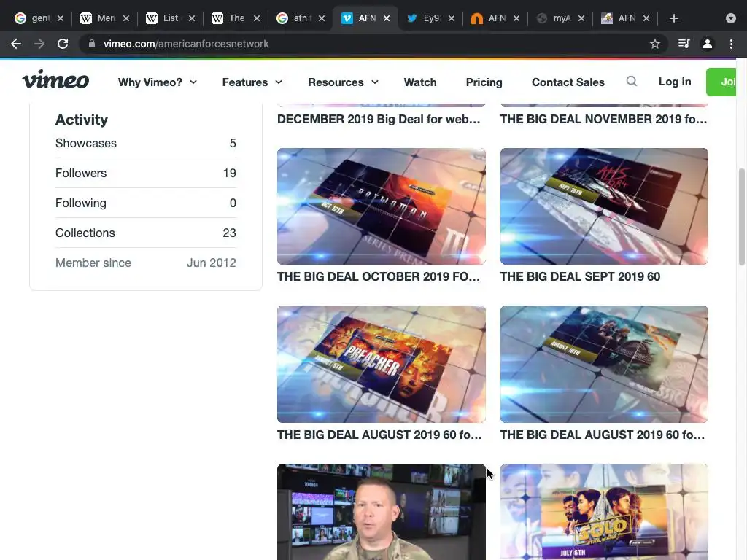Close the 'afn' Google tab

pos(322,18)
